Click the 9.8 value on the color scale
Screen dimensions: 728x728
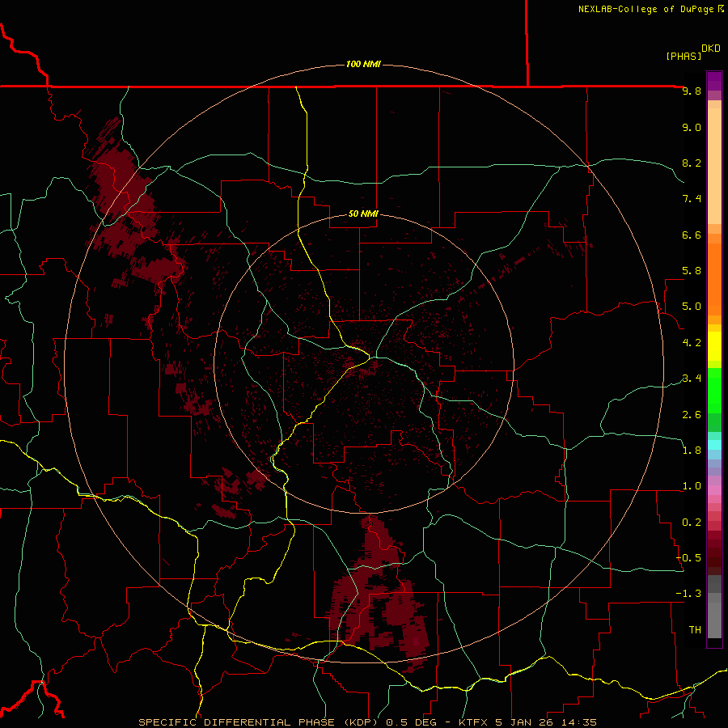pyautogui.click(x=692, y=91)
